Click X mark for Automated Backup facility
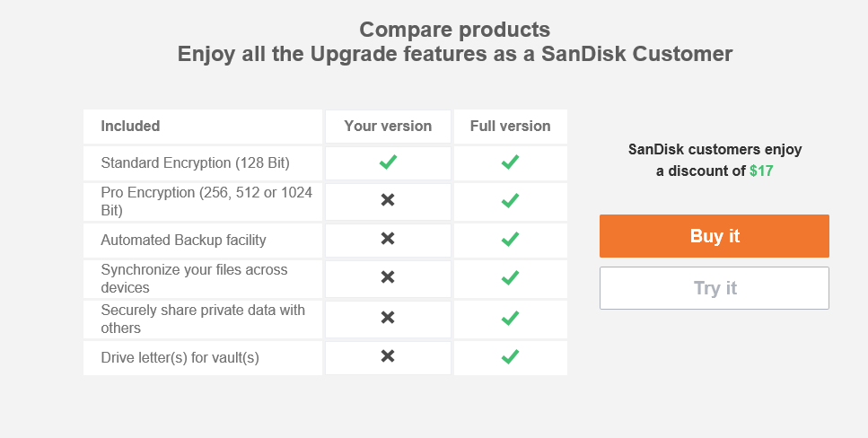This screenshot has width=868, height=438. tap(388, 239)
